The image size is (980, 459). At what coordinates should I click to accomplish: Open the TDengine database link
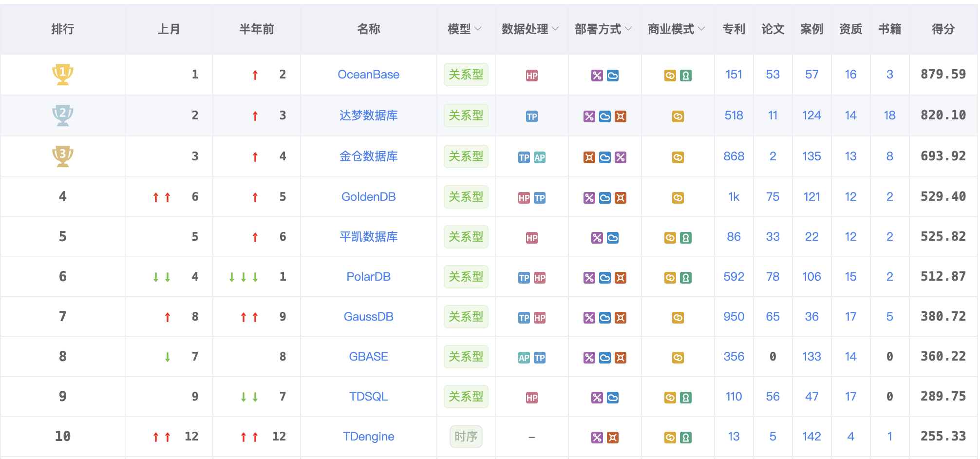click(x=369, y=437)
